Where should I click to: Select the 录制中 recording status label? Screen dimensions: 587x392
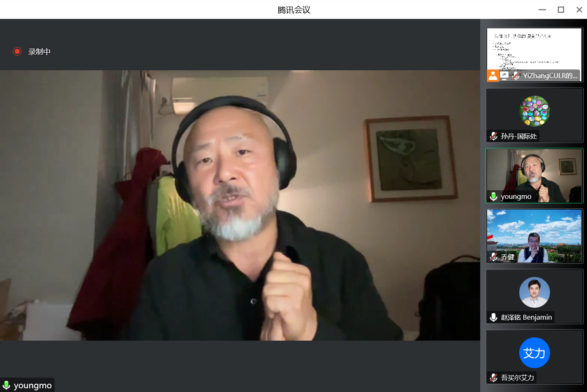pos(39,52)
